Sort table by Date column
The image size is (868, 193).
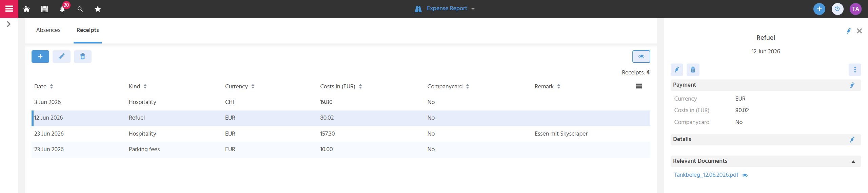coord(44,86)
